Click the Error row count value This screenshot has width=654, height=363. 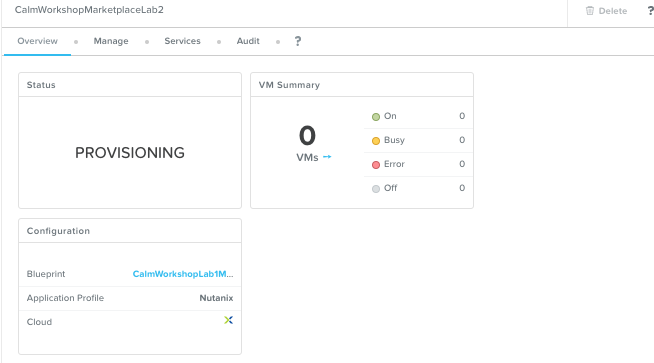click(x=462, y=164)
